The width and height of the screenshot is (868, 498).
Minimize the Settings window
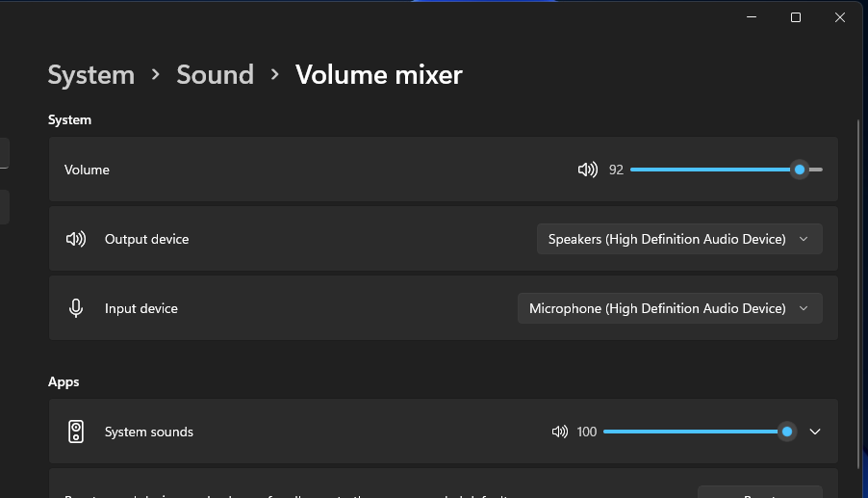[x=751, y=17]
